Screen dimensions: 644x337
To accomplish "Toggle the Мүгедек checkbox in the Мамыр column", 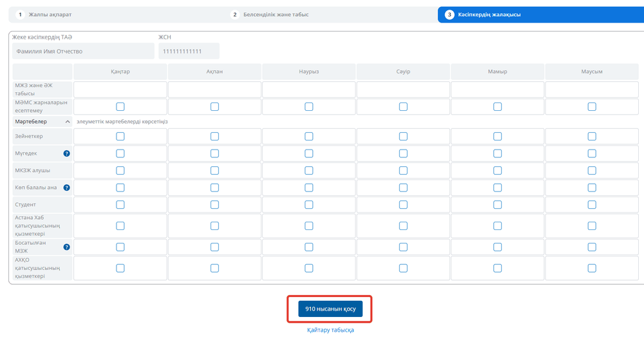I will [x=497, y=153].
